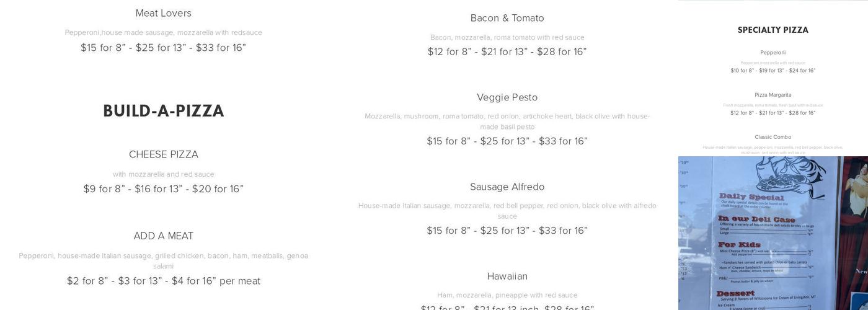This screenshot has width=868, height=310.
Task: Click the Sausage Alfredo pizza title
Action: tap(507, 187)
